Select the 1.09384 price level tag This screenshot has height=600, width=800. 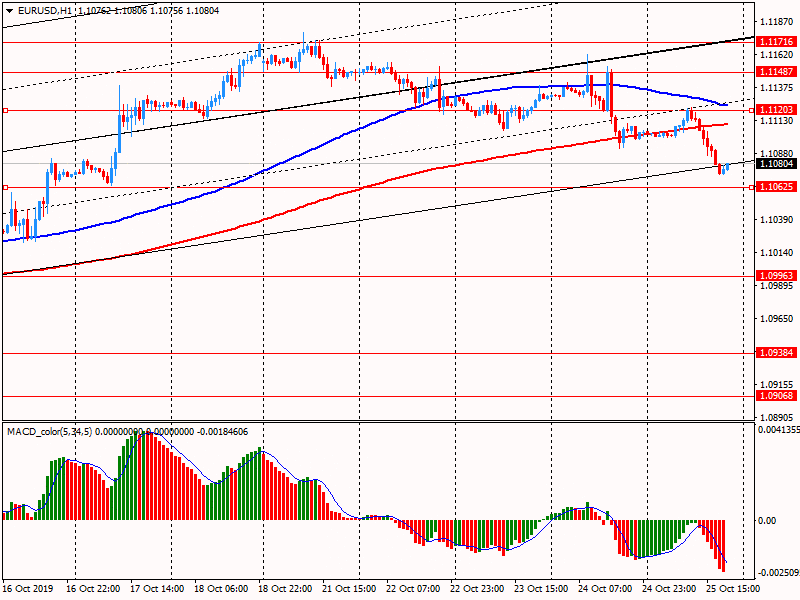[776, 353]
